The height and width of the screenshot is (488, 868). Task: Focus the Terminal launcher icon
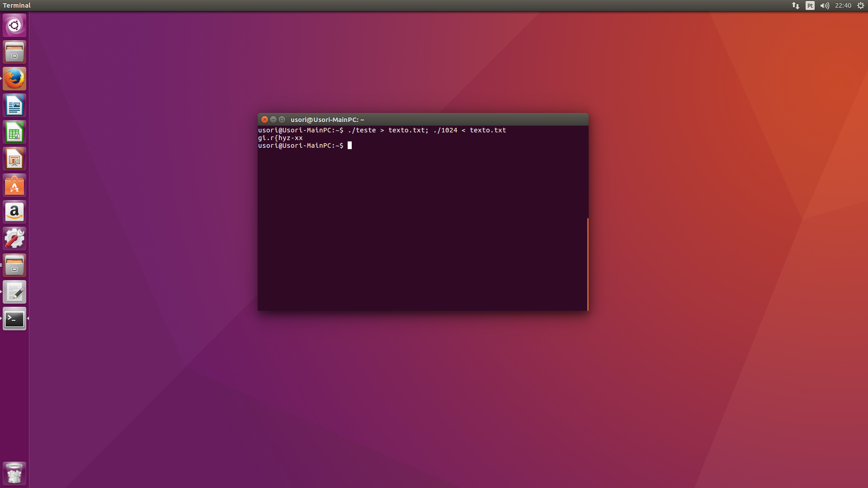click(x=14, y=319)
